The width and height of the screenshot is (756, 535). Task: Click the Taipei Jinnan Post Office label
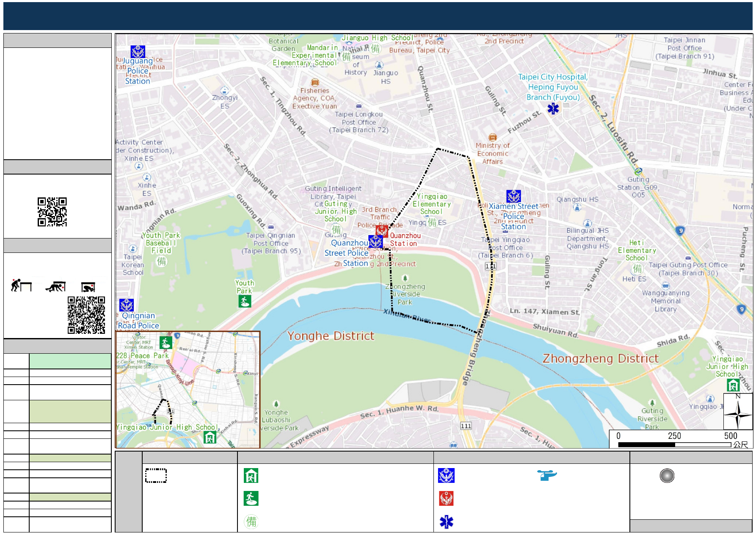[x=685, y=48]
